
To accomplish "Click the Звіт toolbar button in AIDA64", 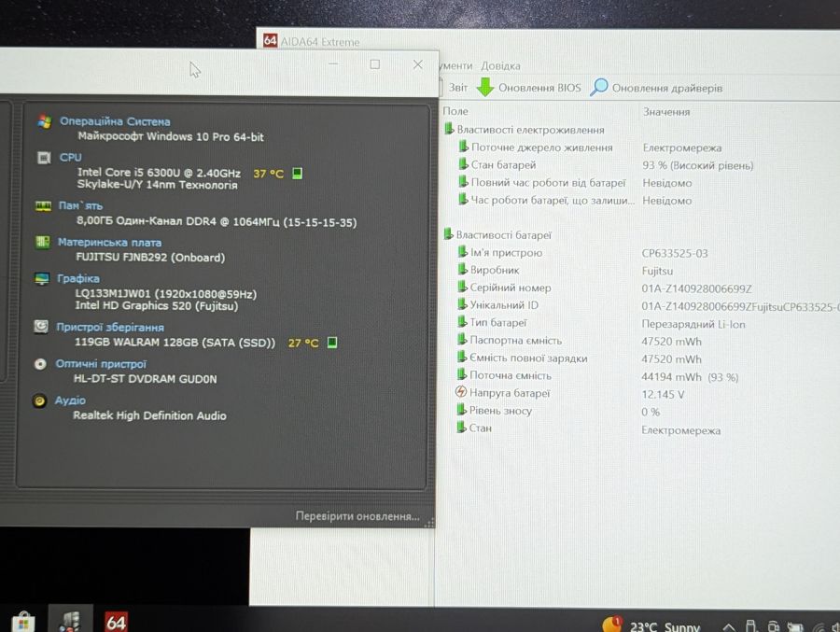I will click(455, 88).
